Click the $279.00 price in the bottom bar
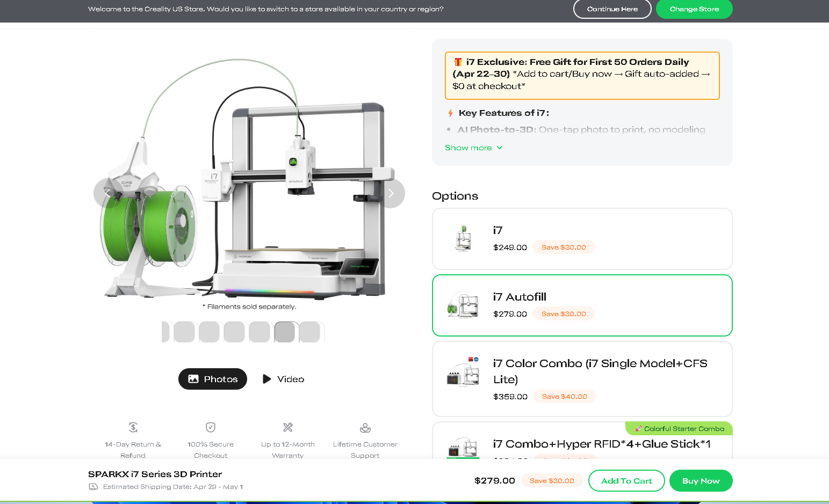 (495, 481)
